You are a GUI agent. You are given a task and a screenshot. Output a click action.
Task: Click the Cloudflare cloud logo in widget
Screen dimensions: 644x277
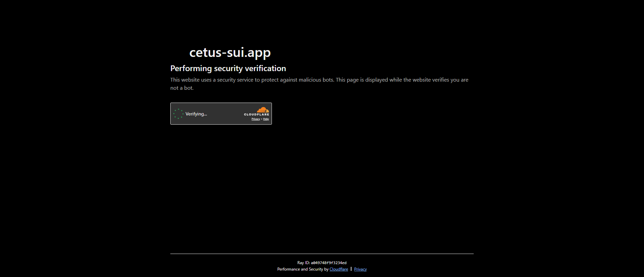(x=257, y=111)
